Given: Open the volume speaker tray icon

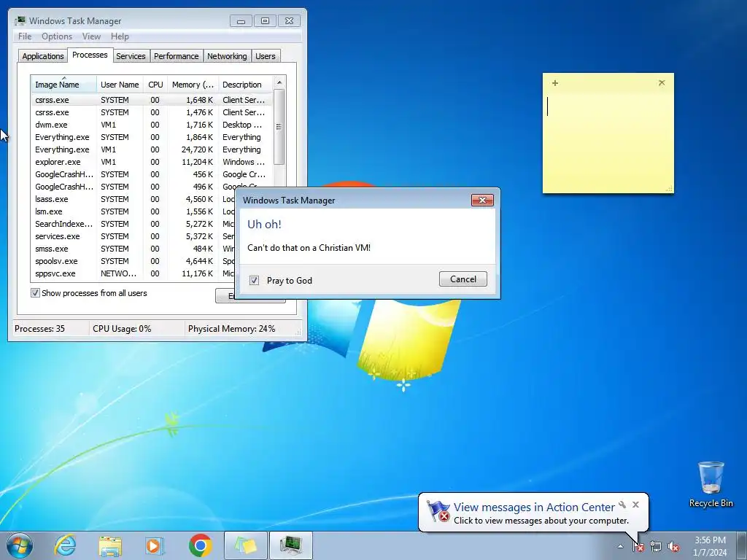Looking at the screenshot, I should tap(673, 547).
